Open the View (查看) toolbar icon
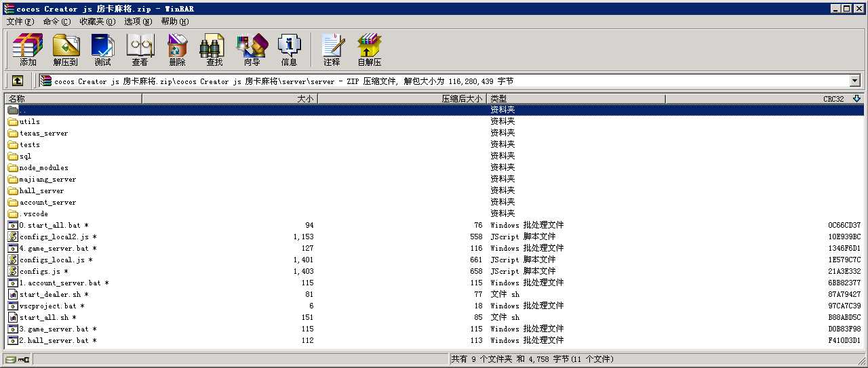Screen dimensions: 868x368 140,49
